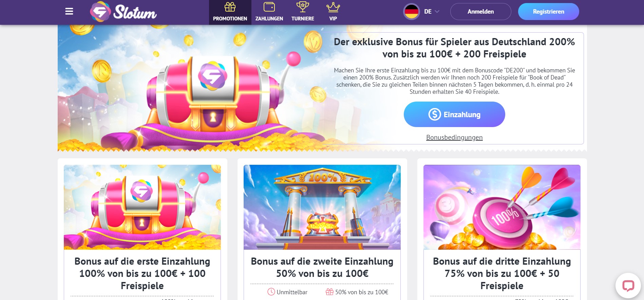Expand the DE language dropdown
The image size is (644, 300).
[x=432, y=12]
